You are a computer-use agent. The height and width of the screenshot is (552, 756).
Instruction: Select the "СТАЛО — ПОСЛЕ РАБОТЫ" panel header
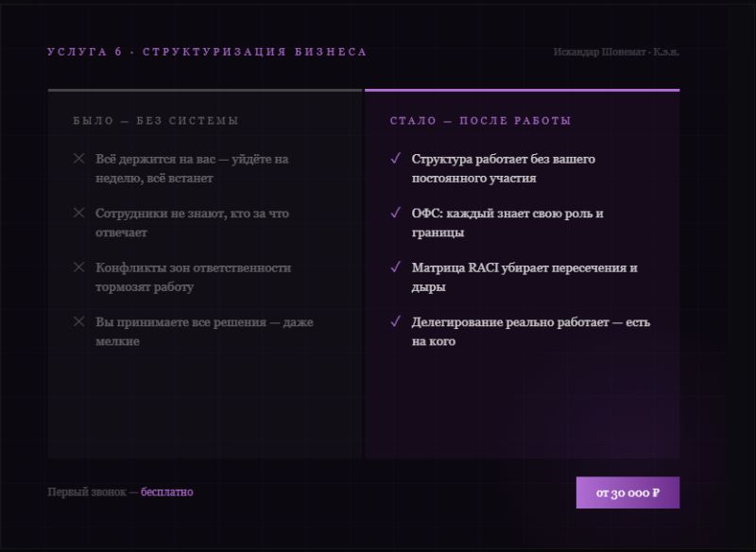pyautogui.click(x=480, y=121)
